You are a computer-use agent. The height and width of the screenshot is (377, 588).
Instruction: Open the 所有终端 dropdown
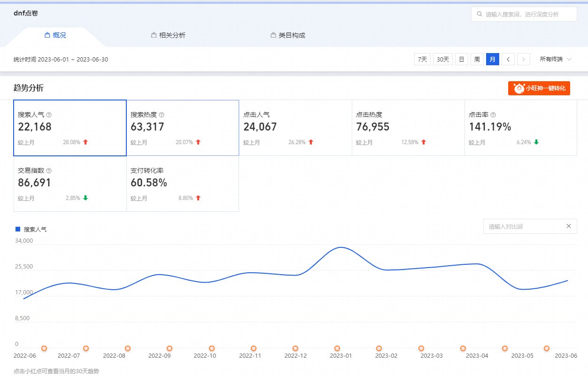click(x=556, y=59)
